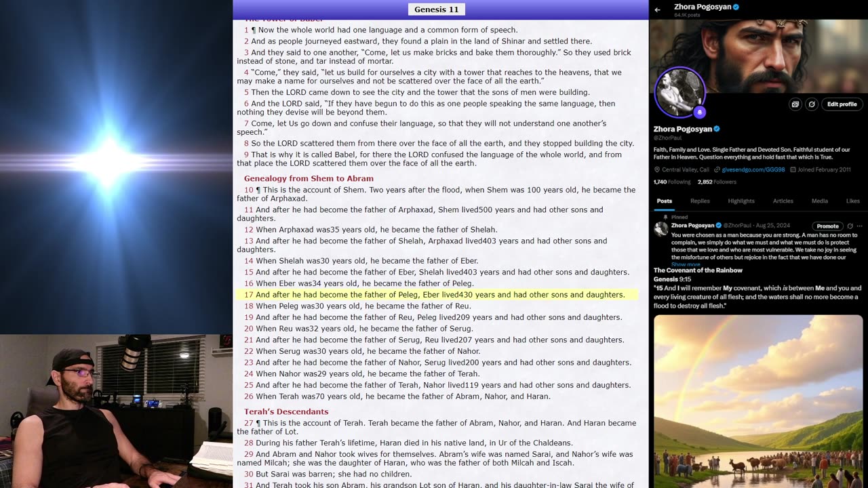
Task: Switch to the Posts tab
Action: pyautogui.click(x=665, y=201)
